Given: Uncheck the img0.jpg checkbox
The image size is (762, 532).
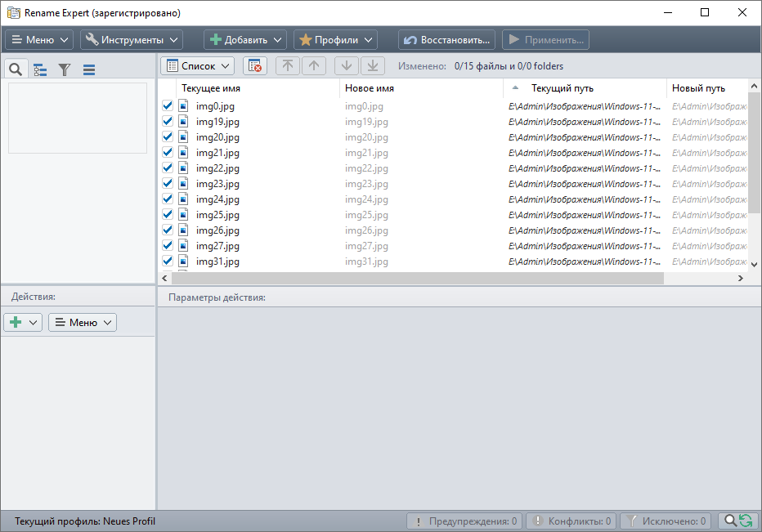Looking at the screenshot, I should (x=167, y=105).
